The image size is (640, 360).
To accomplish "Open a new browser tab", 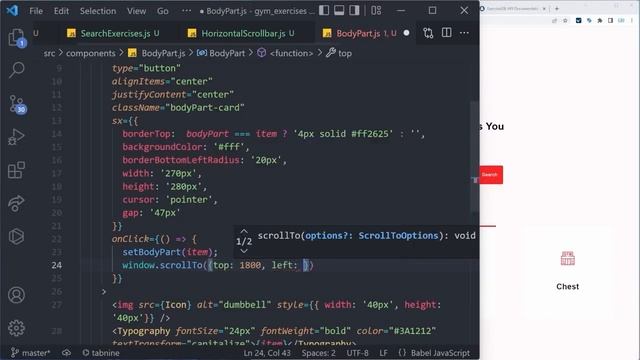I will click(557, 9).
